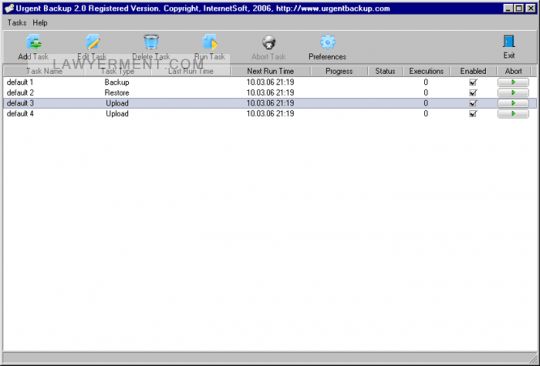The width and height of the screenshot is (540, 366).
Task: Open the Tasks menu
Action: click(17, 23)
